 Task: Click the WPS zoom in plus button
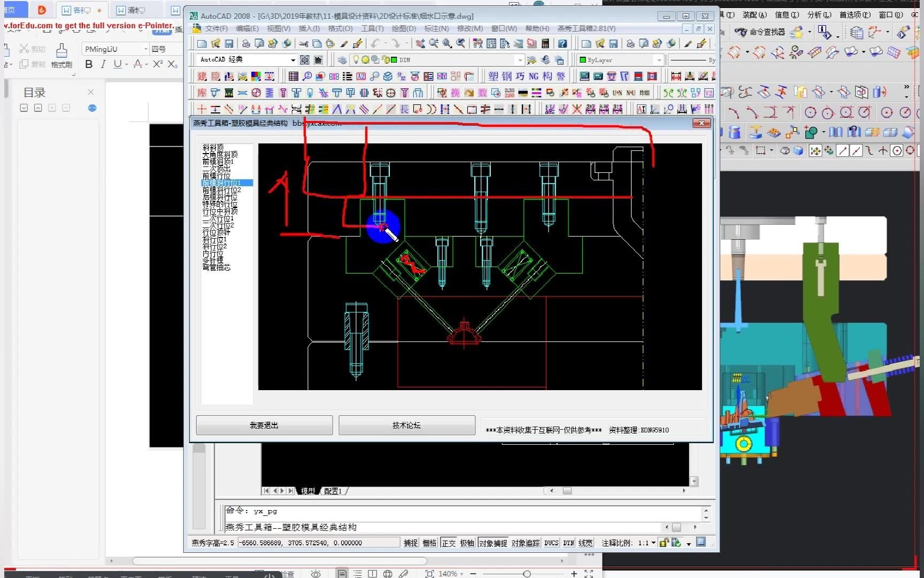click(x=574, y=574)
